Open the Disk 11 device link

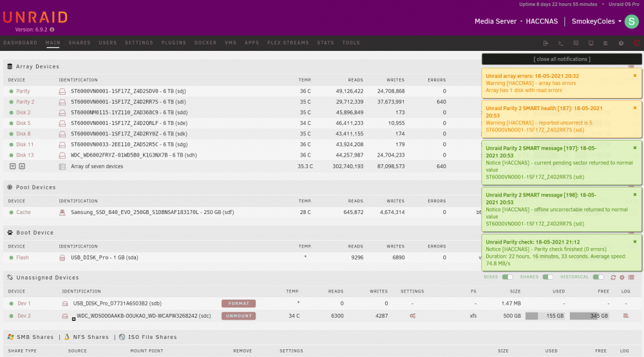click(24, 144)
